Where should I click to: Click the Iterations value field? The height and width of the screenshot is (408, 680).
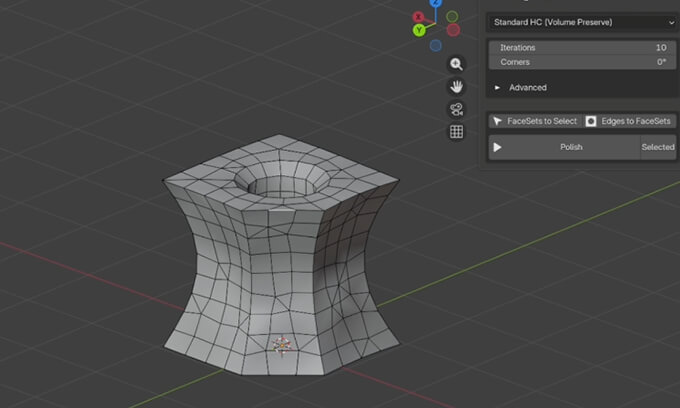(581, 48)
